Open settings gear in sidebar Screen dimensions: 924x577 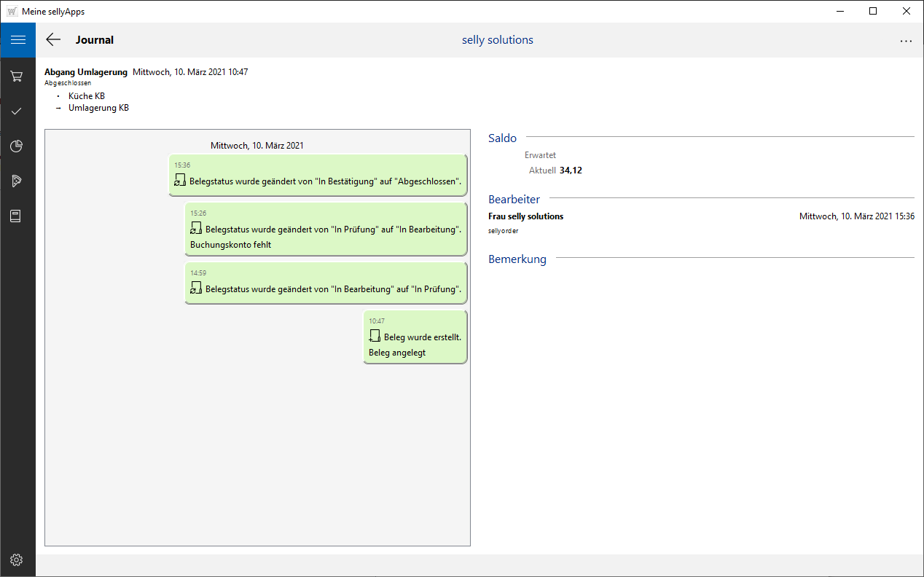point(17,560)
